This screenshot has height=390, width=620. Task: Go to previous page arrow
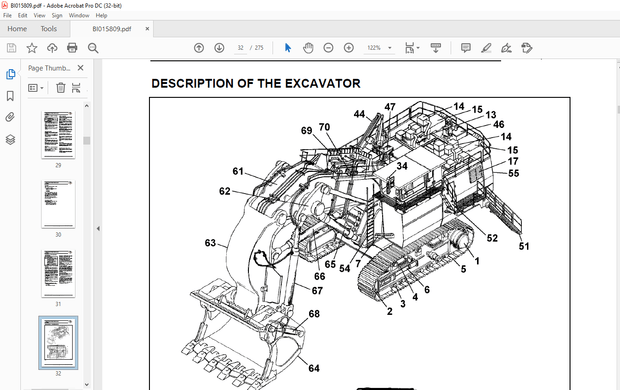199,48
